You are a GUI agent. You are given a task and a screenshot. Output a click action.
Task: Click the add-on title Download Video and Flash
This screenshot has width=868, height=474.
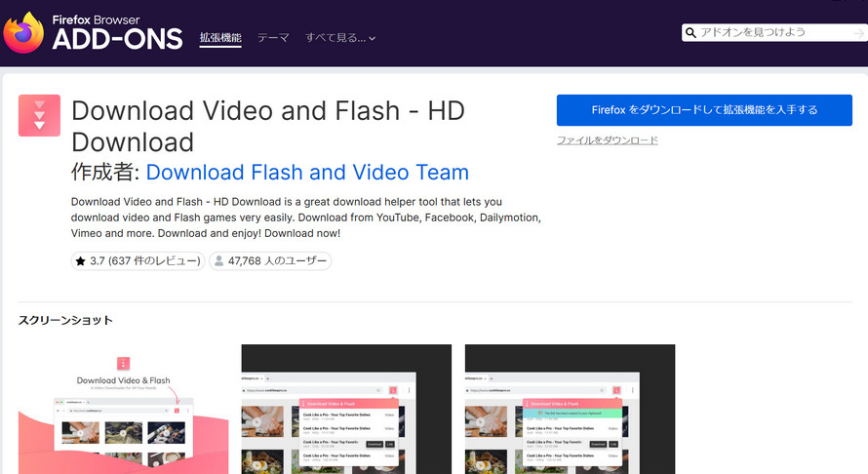coord(268,126)
